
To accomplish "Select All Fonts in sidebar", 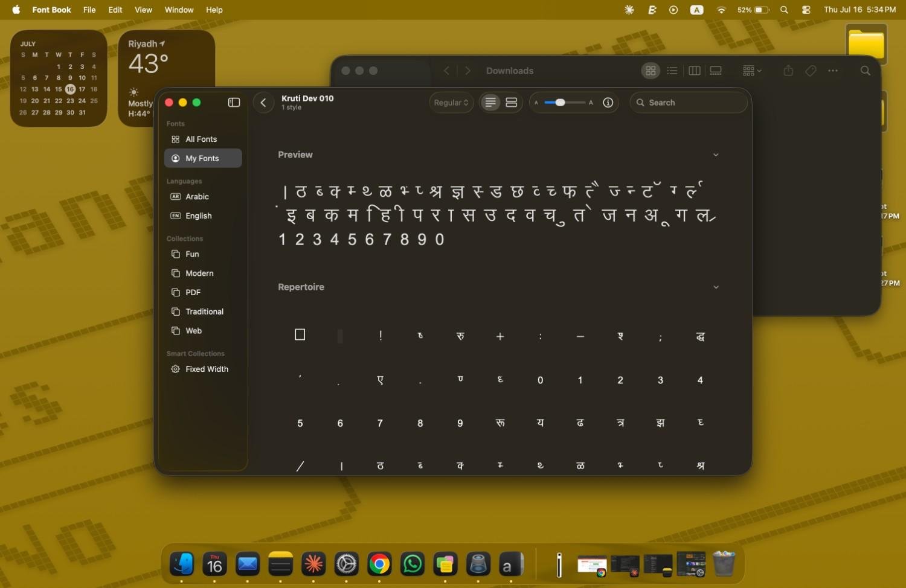I will (203, 139).
